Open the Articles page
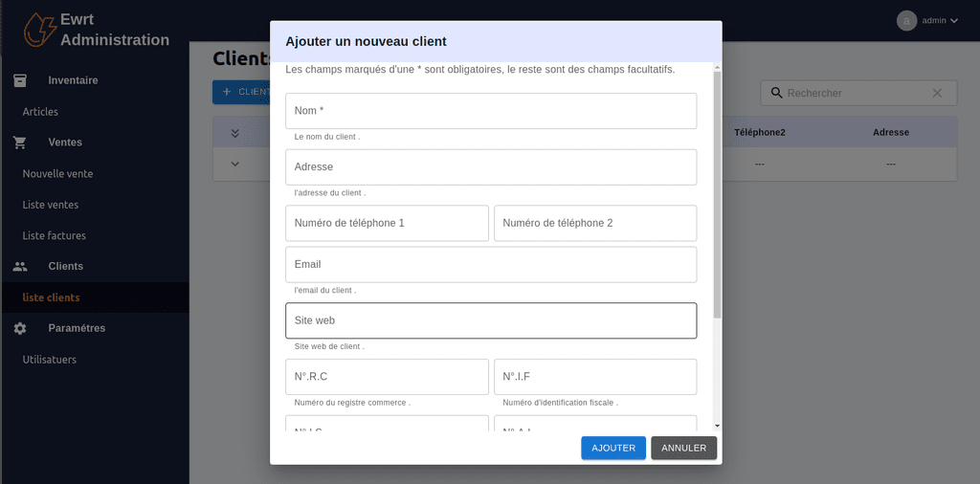The width and height of the screenshot is (980, 484). (40, 112)
